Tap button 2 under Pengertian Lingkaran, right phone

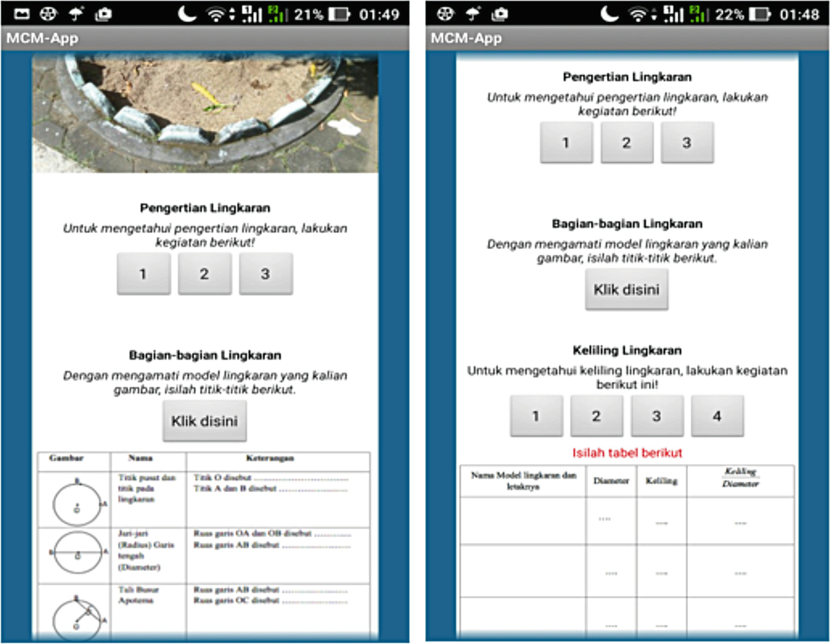coord(627,143)
